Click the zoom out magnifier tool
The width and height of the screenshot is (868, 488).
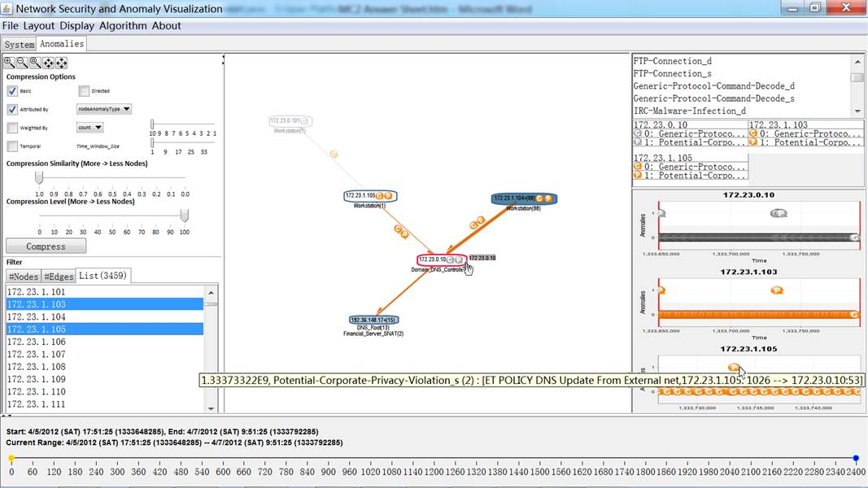[22, 63]
